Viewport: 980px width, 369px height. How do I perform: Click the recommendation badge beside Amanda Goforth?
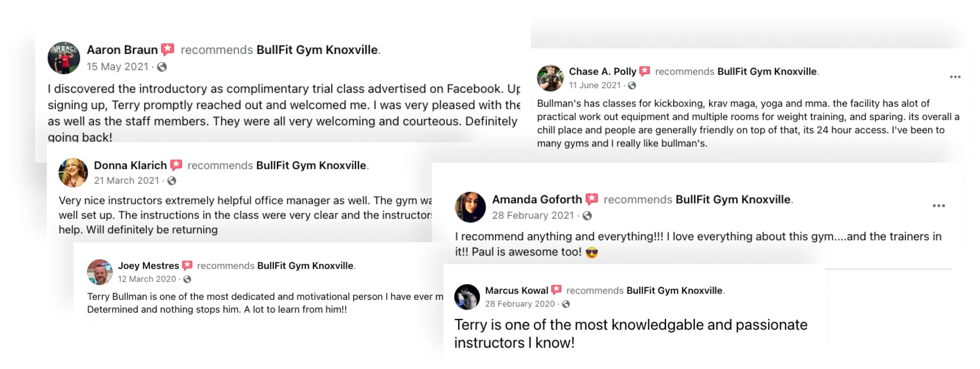pyautogui.click(x=592, y=199)
